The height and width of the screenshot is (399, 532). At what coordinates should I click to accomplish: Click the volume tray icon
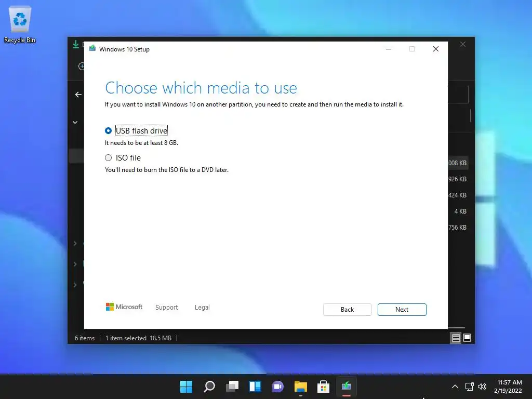482,387
